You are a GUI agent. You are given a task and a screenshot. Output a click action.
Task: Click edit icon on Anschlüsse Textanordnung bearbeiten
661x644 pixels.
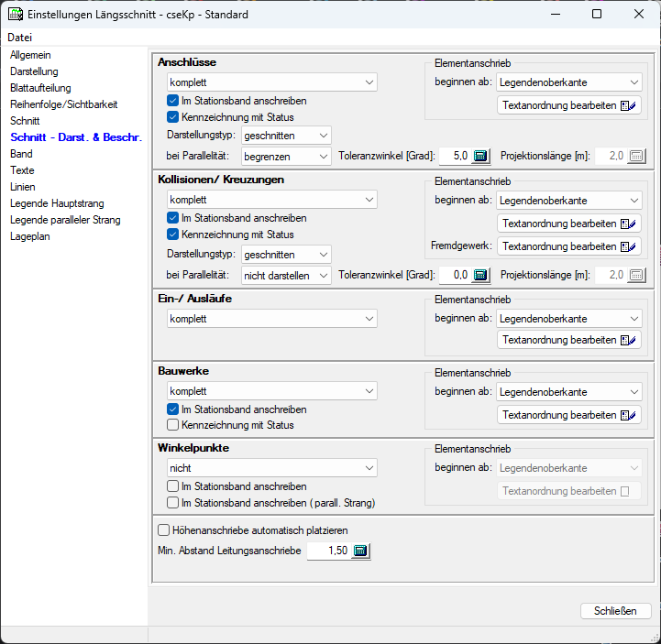pyautogui.click(x=628, y=105)
